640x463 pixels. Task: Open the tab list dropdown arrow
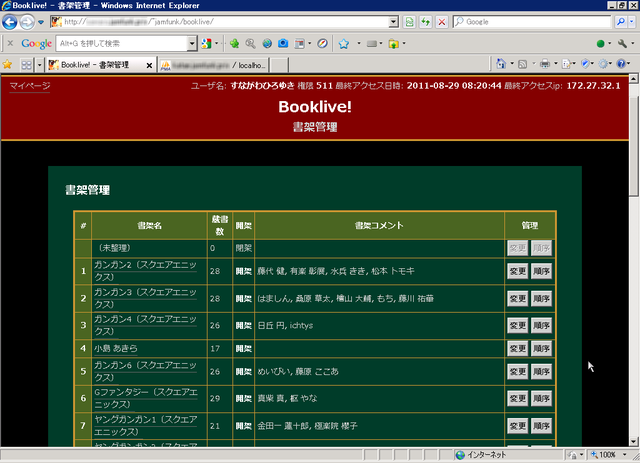tap(39, 65)
